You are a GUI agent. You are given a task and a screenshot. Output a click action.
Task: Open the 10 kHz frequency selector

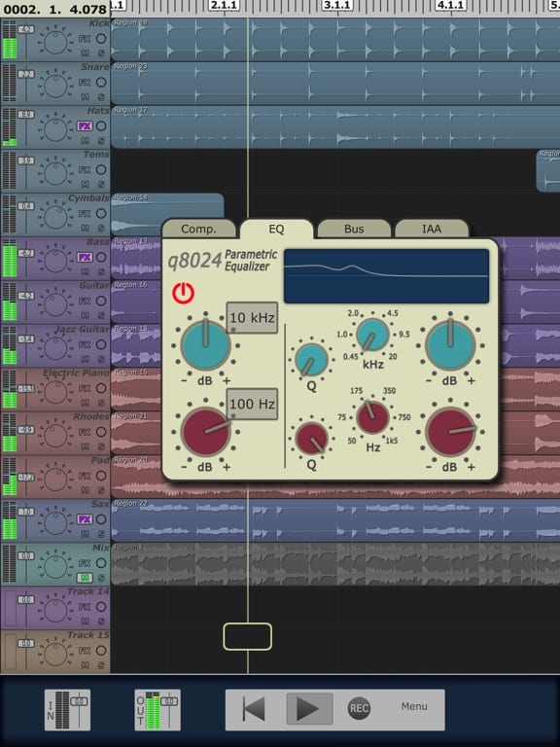point(252,318)
